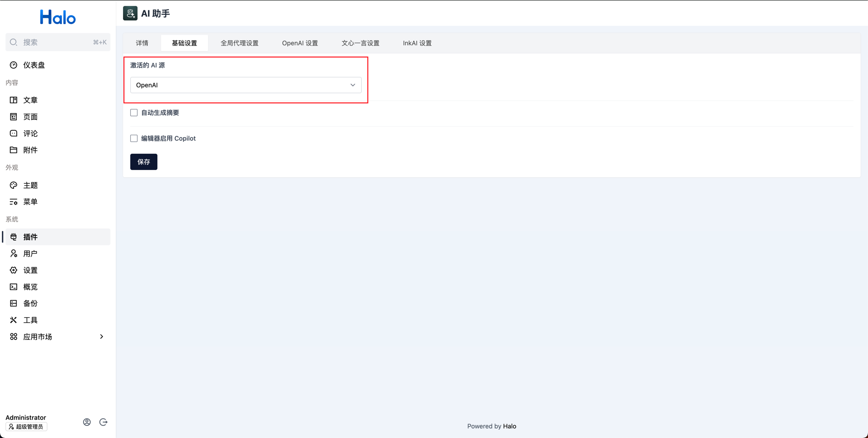Click the 文章 book icon

tap(14, 100)
